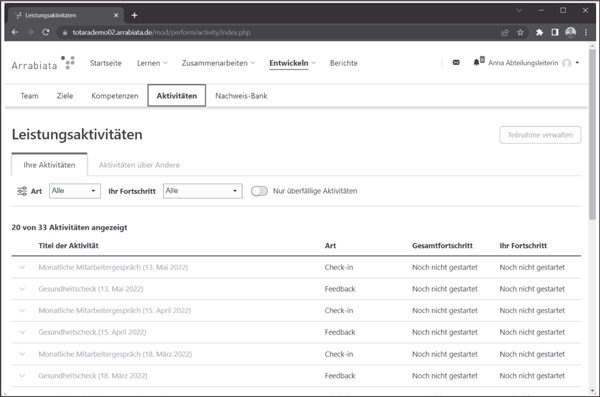Viewport: 600px width, 397px height.
Task: Bookmark page with the star icon
Action: 520,32
